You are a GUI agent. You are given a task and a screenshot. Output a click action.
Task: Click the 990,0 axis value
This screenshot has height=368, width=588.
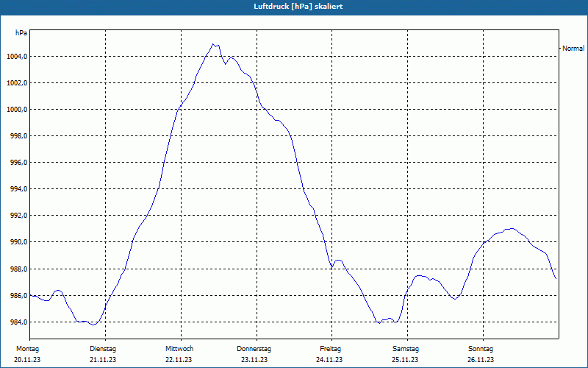[x=18, y=242]
